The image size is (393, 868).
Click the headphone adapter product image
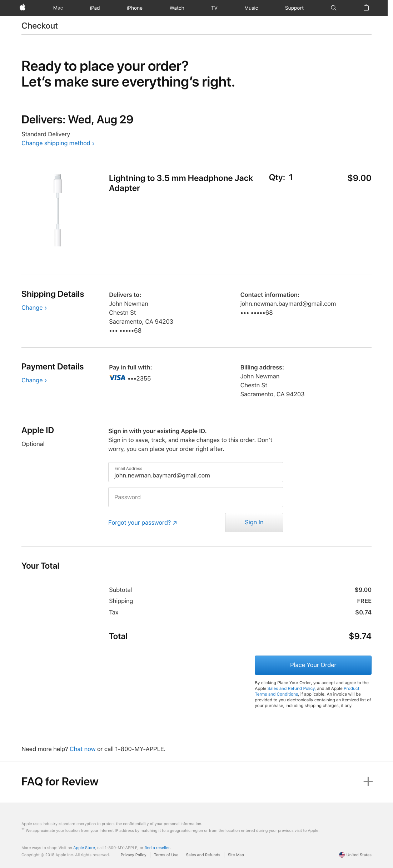click(58, 210)
